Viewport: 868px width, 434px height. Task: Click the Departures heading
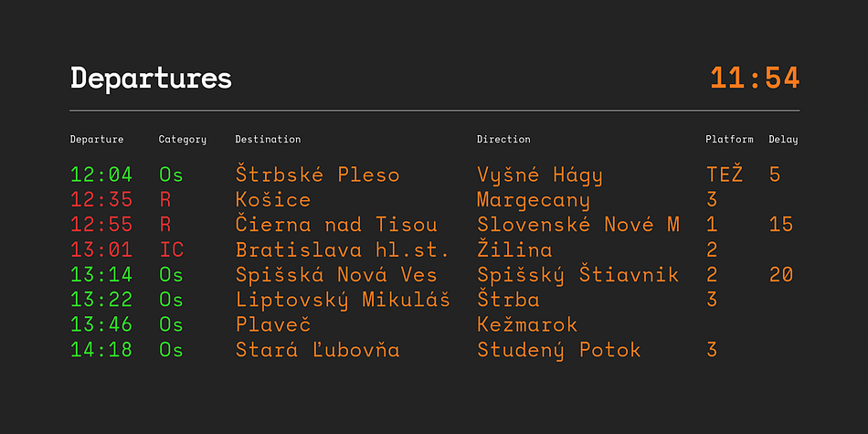(151, 79)
